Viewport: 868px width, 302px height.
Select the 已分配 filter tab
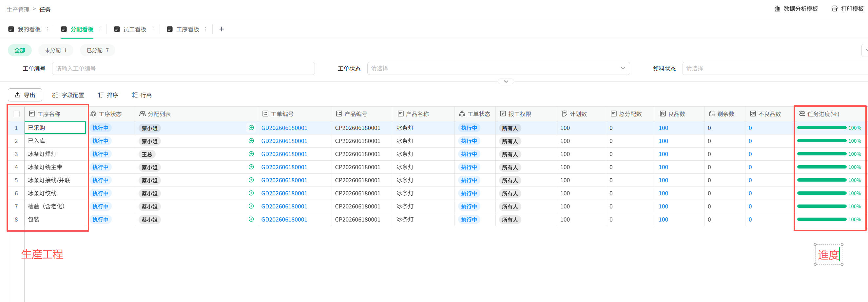[98, 50]
